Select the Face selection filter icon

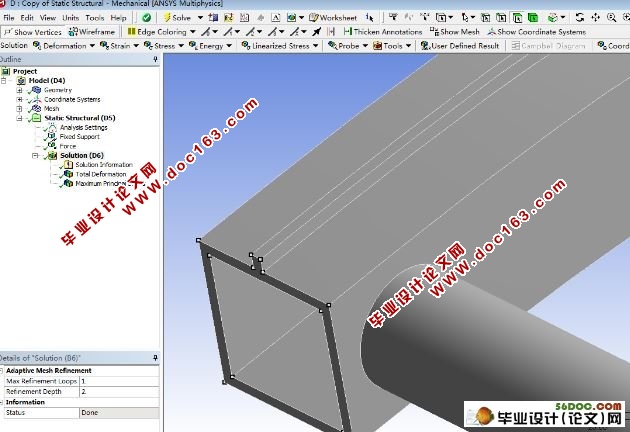click(x=517, y=18)
